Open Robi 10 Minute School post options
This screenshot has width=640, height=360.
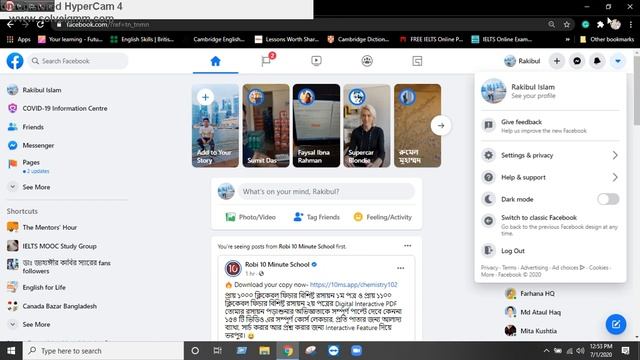400,268
